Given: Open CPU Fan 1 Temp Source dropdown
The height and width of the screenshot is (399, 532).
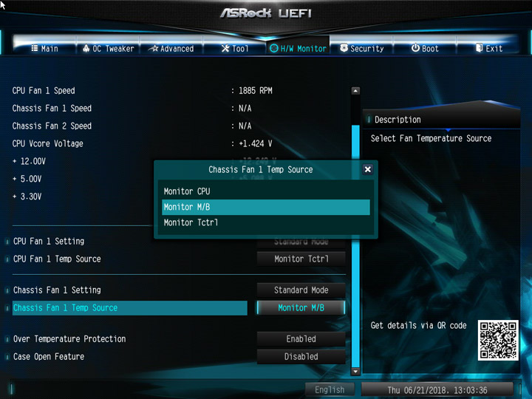Looking at the screenshot, I should pos(301,259).
